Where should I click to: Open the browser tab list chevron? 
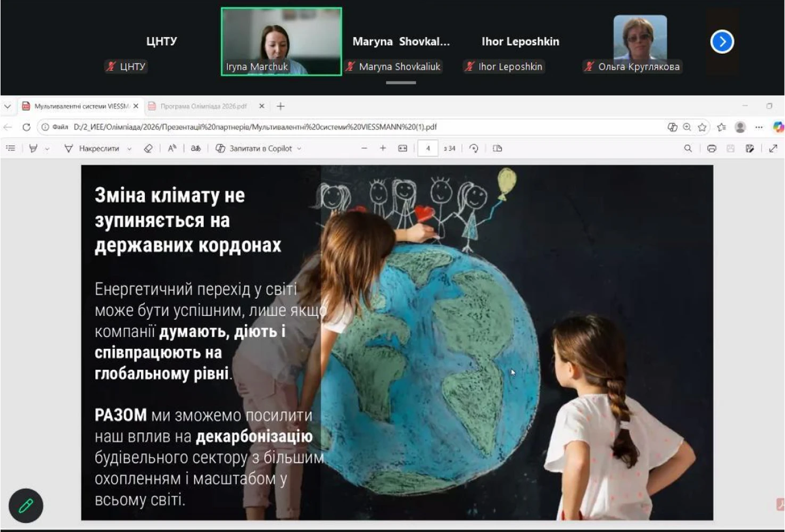point(7,106)
